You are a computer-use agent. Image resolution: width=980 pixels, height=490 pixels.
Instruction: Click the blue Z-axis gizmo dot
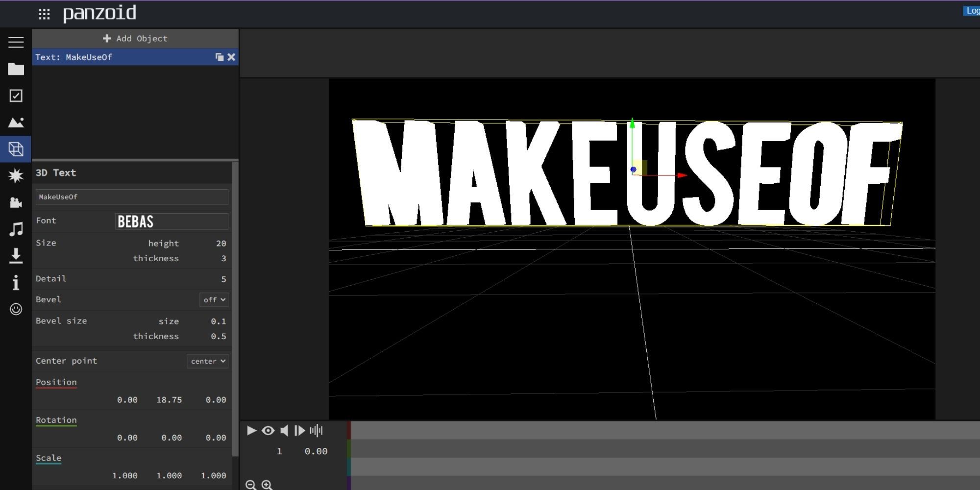633,170
